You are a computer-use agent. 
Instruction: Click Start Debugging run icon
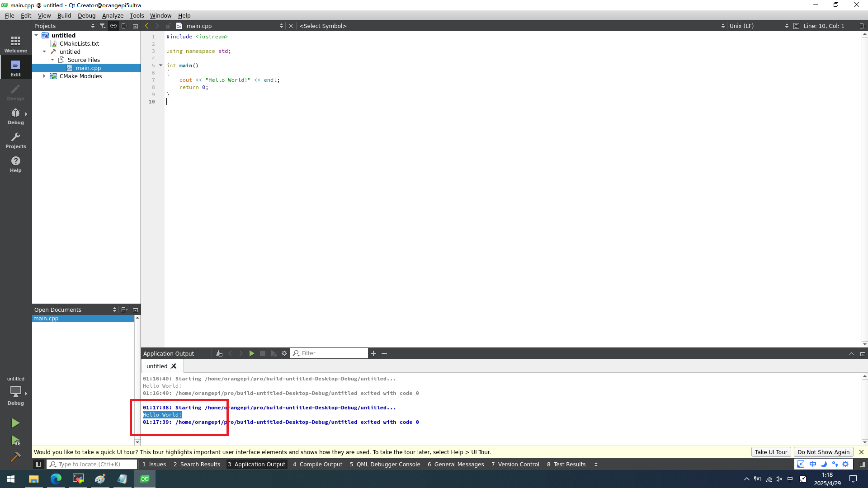[15, 441]
